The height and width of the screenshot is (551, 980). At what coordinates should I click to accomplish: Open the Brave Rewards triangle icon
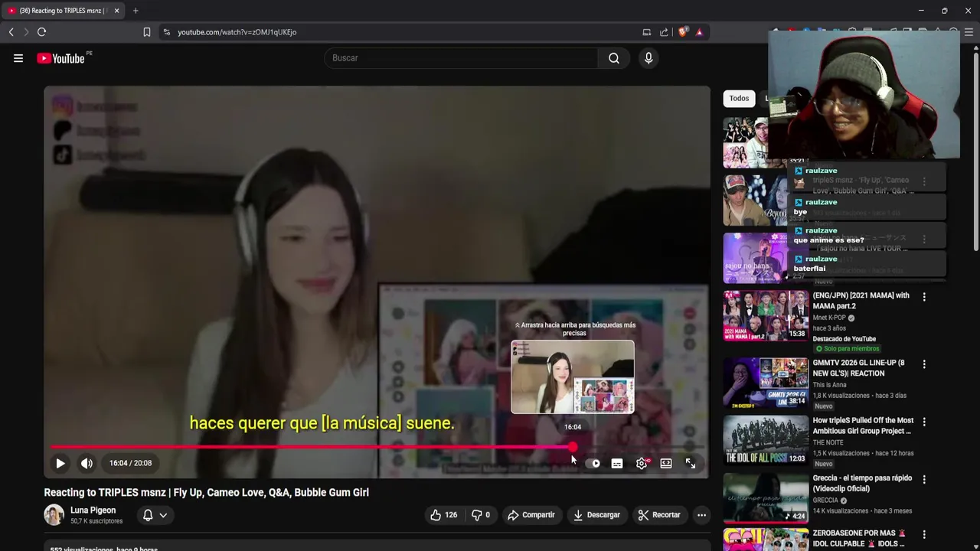(699, 32)
